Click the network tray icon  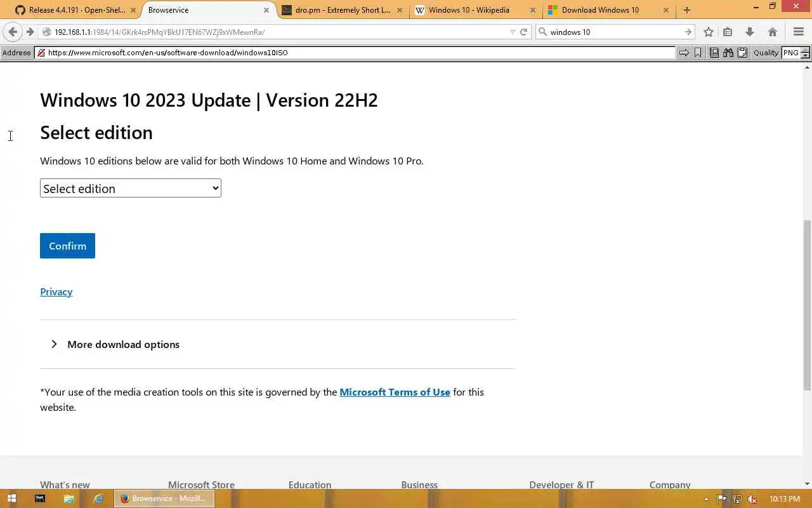tap(737, 499)
